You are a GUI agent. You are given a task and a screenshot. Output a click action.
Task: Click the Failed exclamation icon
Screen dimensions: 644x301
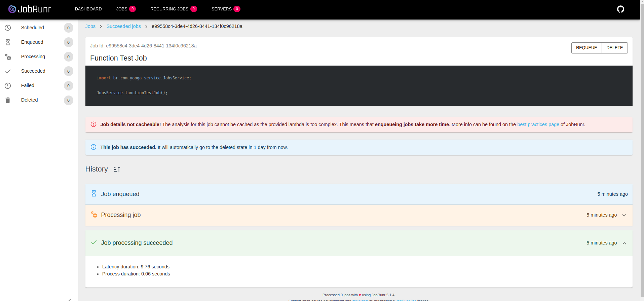tap(8, 86)
